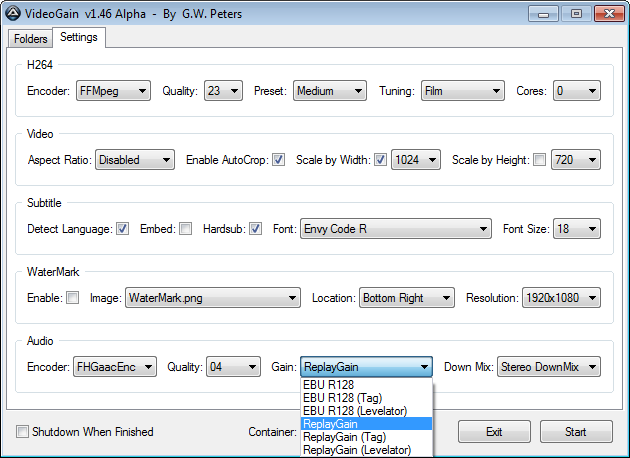Enable the WaterMark checkbox
Image resolution: width=630 pixels, height=458 pixels.
point(72,297)
